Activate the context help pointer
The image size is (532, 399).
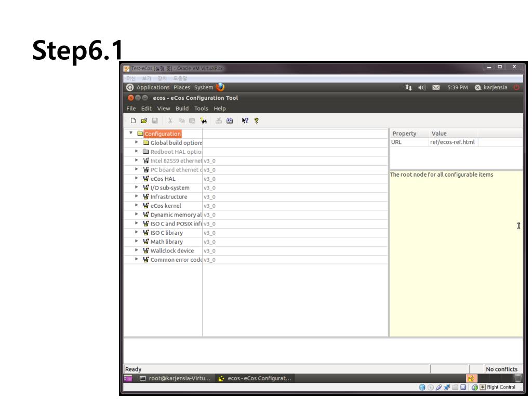click(245, 121)
